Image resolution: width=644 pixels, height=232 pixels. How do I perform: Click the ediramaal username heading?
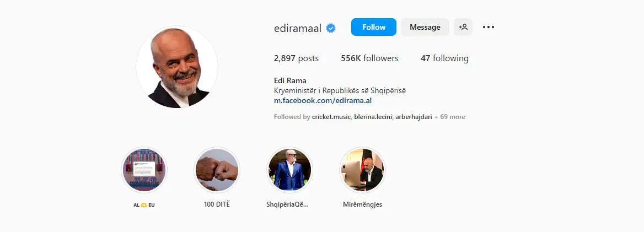[298, 28]
